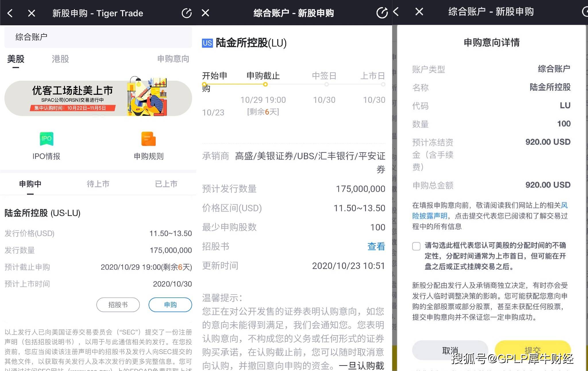Go back in the Tiger Trade panel
588x371 pixels.
(x=10, y=13)
